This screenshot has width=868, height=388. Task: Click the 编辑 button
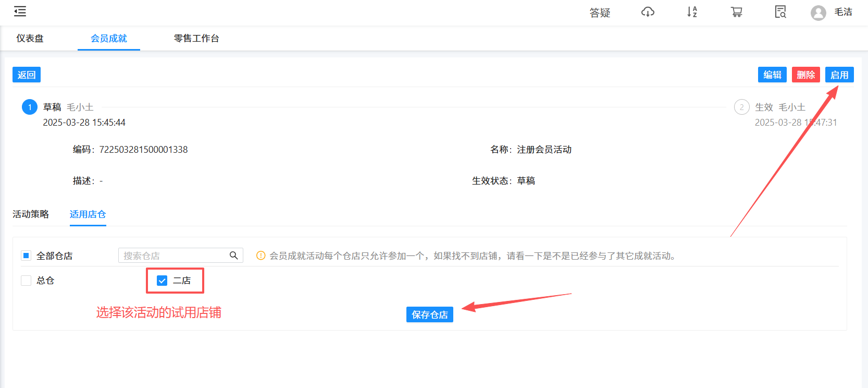click(772, 75)
